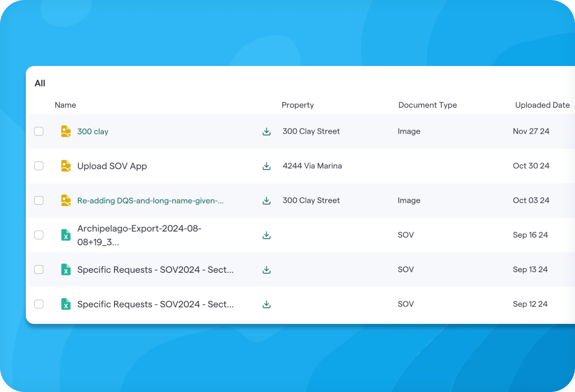Tick checkbox for Specific Requests Sep 12 24
This screenshot has height=392, width=575.
coord(39,304)
